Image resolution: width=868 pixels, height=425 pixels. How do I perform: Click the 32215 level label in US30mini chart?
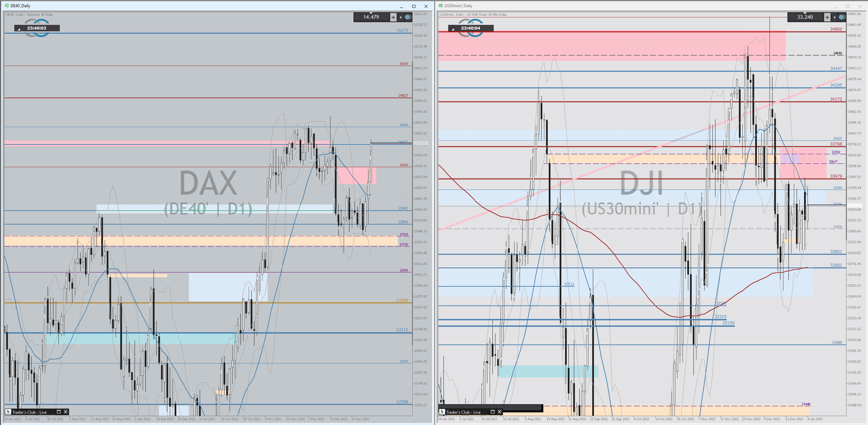point(720,316)
